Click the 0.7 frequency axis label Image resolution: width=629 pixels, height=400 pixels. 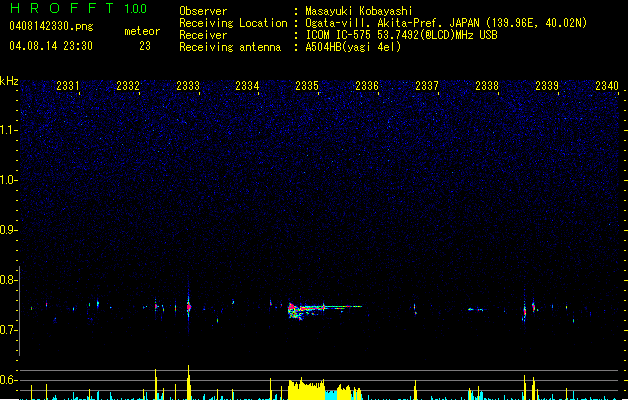pyautogui.click(x=8, y=330)
